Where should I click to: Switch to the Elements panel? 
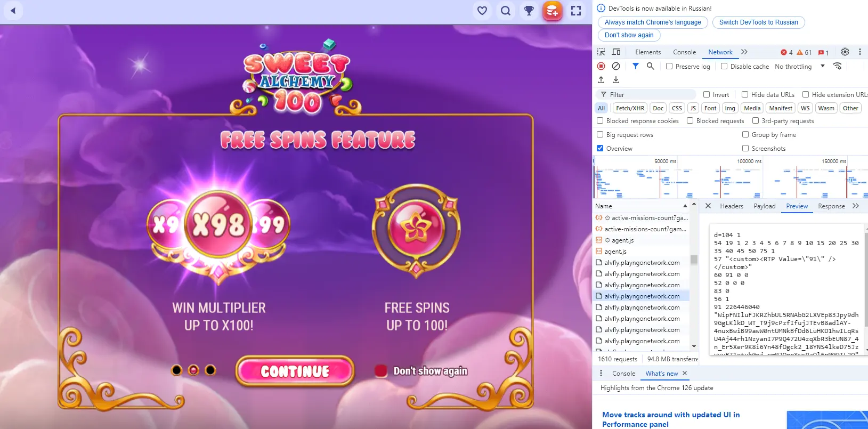648,52
